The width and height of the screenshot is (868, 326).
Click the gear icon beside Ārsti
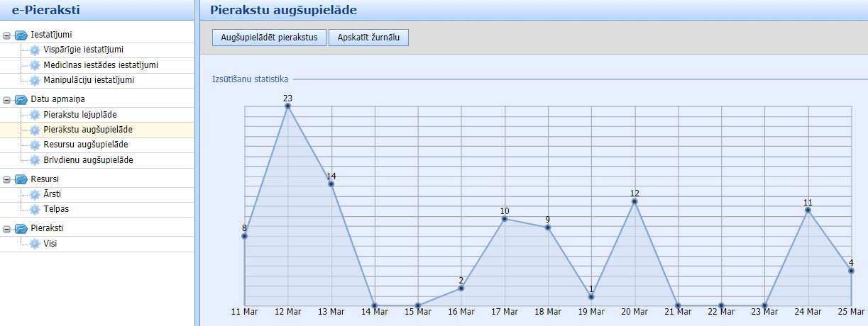(x=35, y=194)
